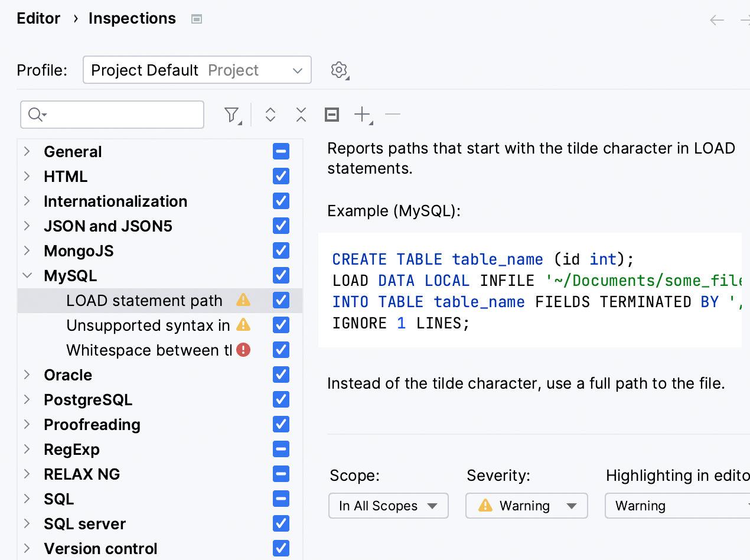Uncheck the HTML inspections checkbox
The width and height of the screenshot is (750, 560).
(x=281, y=177)
